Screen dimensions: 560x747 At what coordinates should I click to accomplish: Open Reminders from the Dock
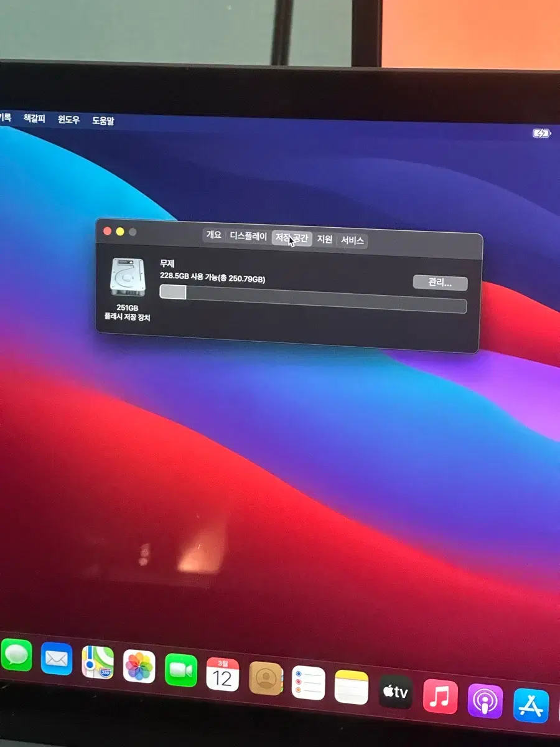pos(309,682)
